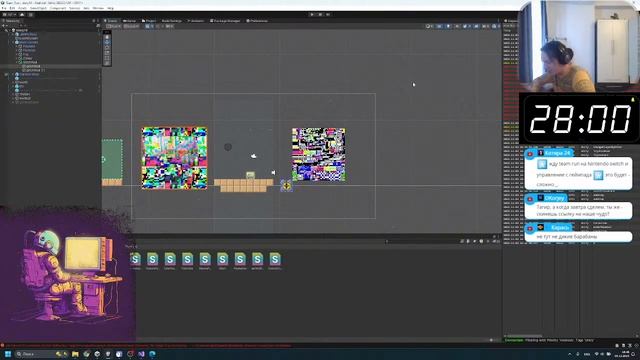Switch to the Scene tab
Image resolution: width=640 pixels, height=360 pixels.
[x=111, y=21]
